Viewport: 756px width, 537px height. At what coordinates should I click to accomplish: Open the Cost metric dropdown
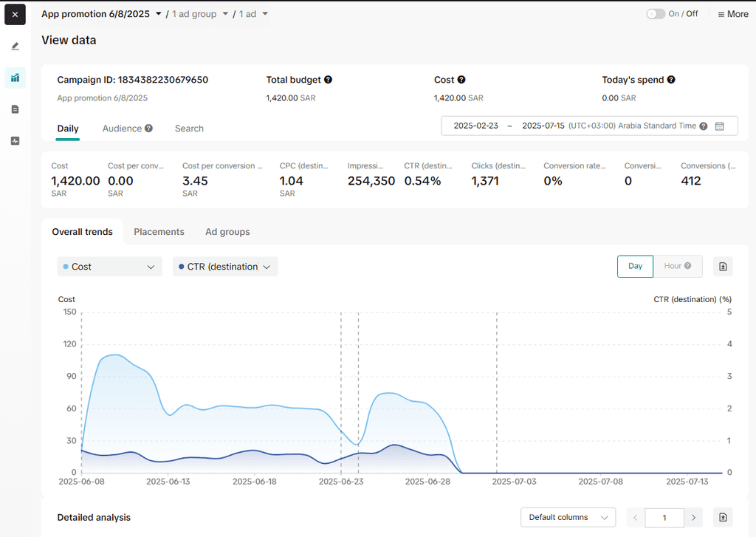(109, 267)
